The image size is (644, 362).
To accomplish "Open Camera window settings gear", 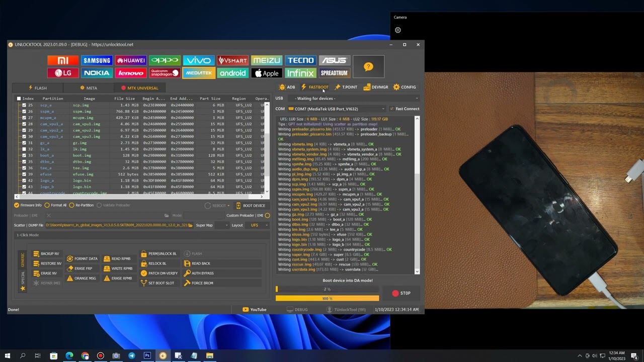I will tap(398, 30).
